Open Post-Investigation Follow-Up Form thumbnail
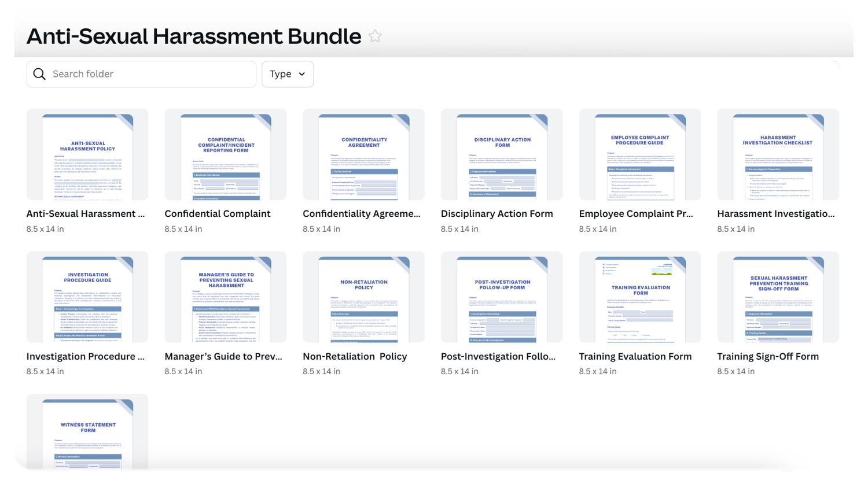The height and width of the screenshot is (488, 868). tap(502, 297)
